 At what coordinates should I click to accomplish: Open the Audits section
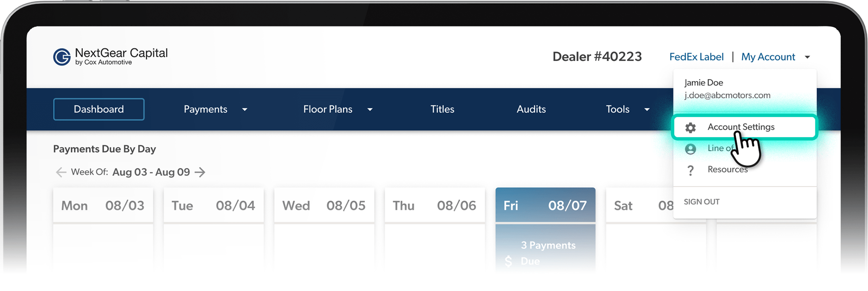[x=531, y=109]
